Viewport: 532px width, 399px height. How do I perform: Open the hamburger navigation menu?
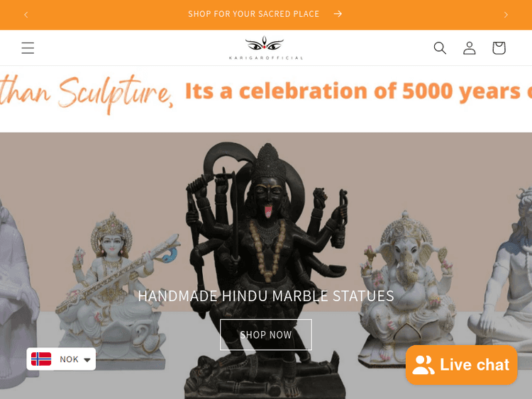28,47
